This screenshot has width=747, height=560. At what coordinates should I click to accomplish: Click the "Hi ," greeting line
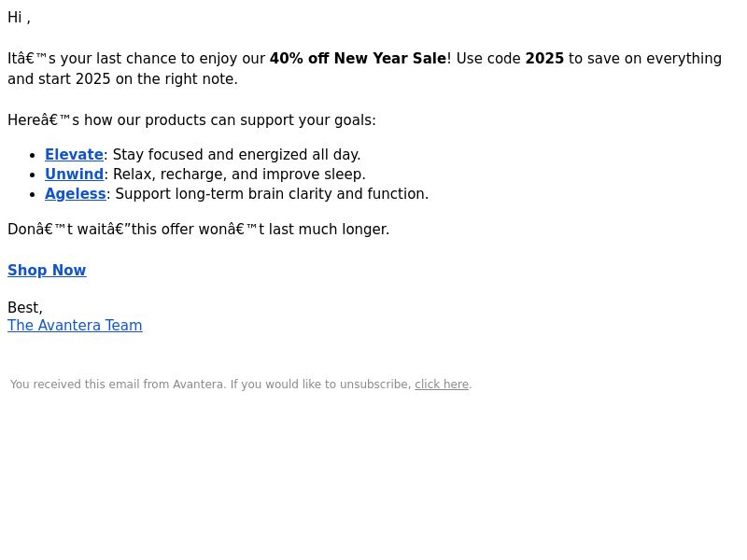coord(19,18)
